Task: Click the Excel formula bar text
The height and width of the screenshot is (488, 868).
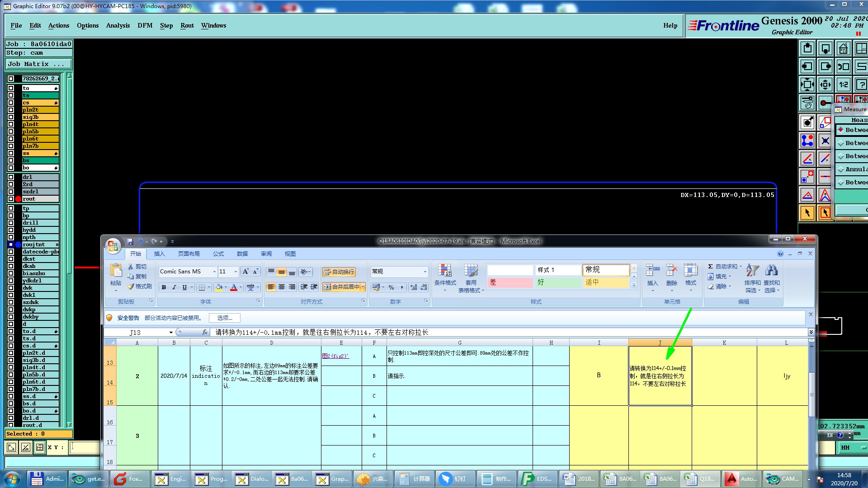Action: coord(322,333)
